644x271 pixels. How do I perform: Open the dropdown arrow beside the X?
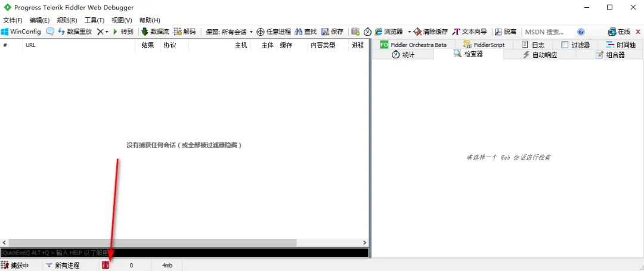pyautogui.click(x=107, y=32)
